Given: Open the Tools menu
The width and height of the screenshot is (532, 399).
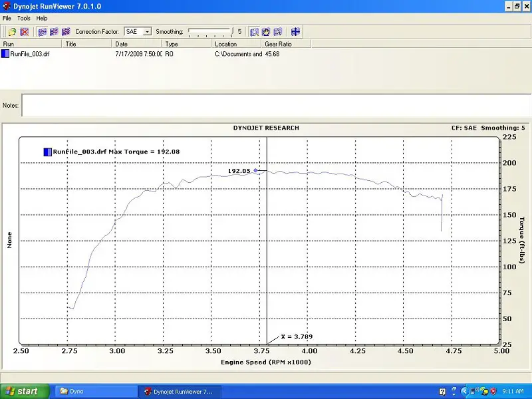Looking at the screenshot, I should pyautogui.click(x=24, y=19).
